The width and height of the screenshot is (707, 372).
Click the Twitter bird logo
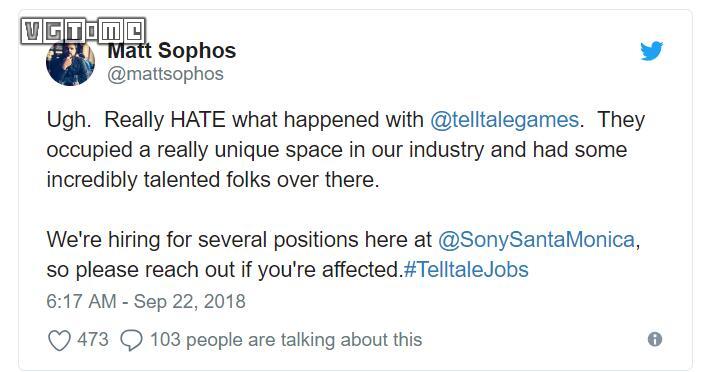pos(652,51)
